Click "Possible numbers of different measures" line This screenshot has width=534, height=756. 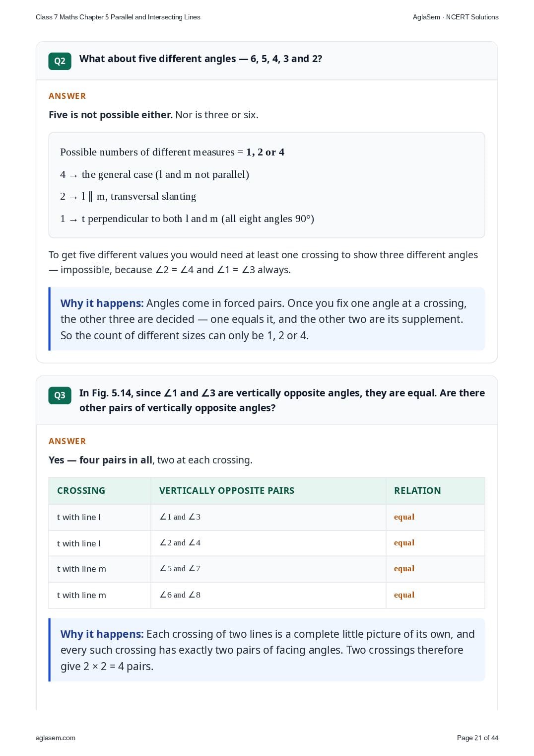tap(172, 152)
